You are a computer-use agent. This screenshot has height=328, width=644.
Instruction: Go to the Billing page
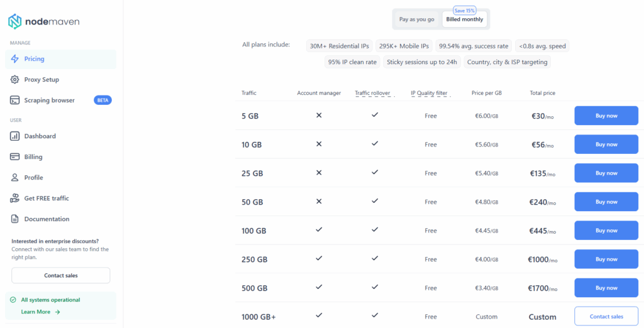click(x=61, y=157)
